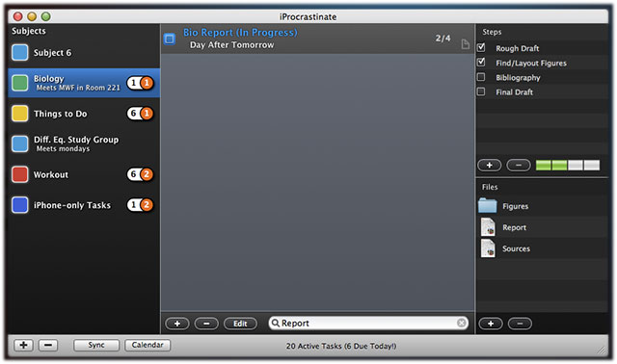Click the 20 Active Tasks status text

[340, 346]
